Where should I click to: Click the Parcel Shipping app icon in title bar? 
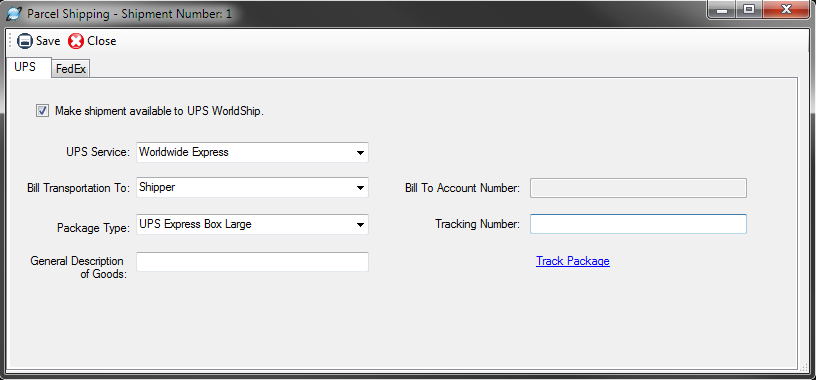pos(14,14)
